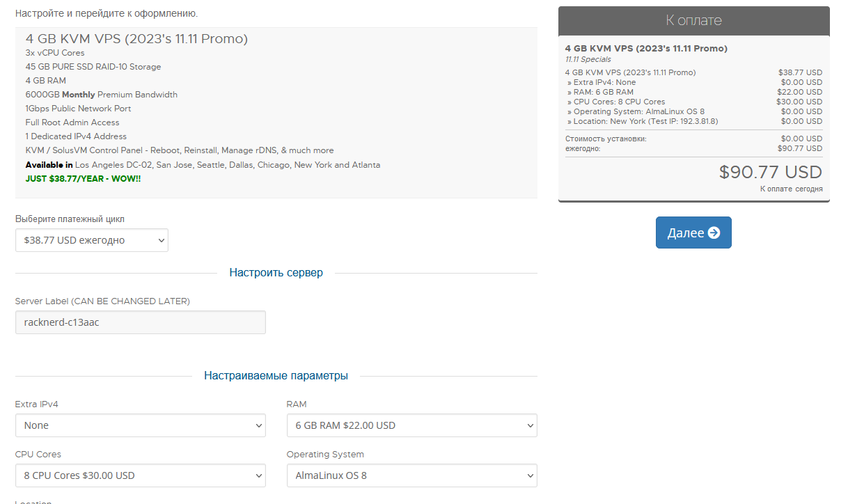Open the RAM selection dropdown
This screenshot has width=848, height=504.
click(411, 425)
